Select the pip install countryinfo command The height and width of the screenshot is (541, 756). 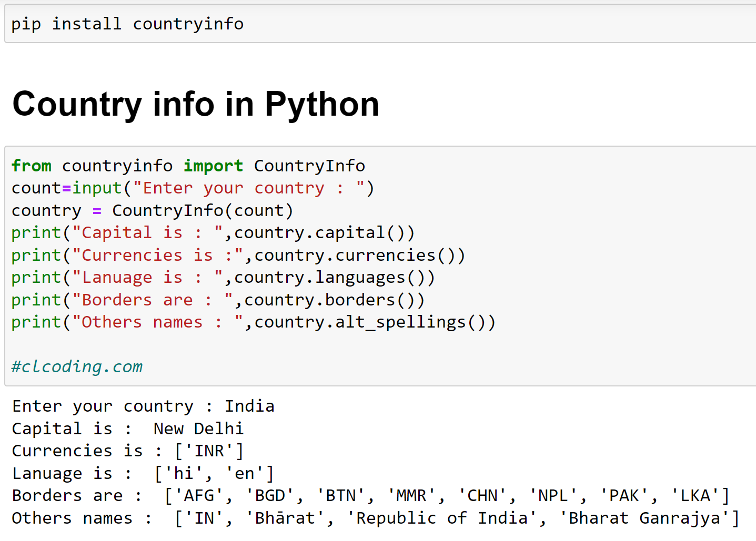(x=127, y=23)
